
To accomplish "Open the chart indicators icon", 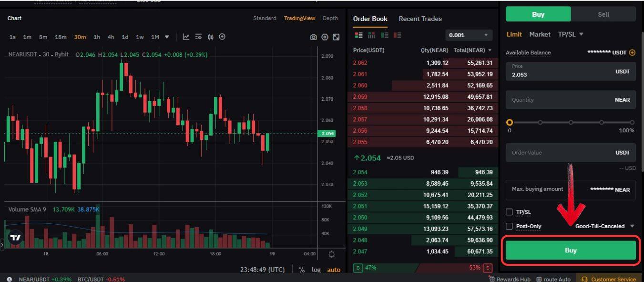I will click(x=186, y=37).
